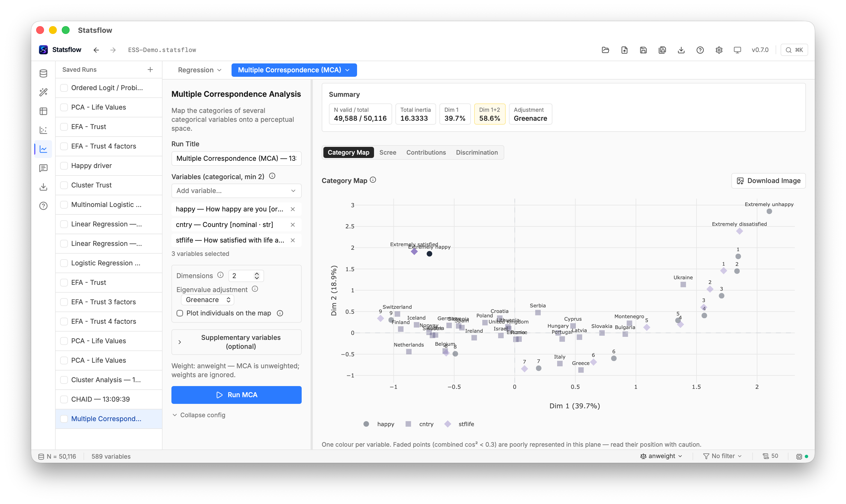
Task: Switch to the Scree tab
Action: coord(388,152)
